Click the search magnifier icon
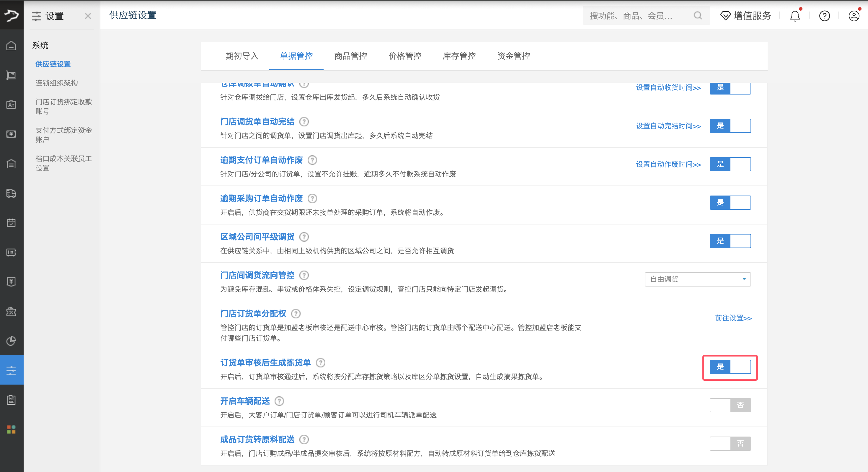868x472 pixels. click(x=698, y=16)
